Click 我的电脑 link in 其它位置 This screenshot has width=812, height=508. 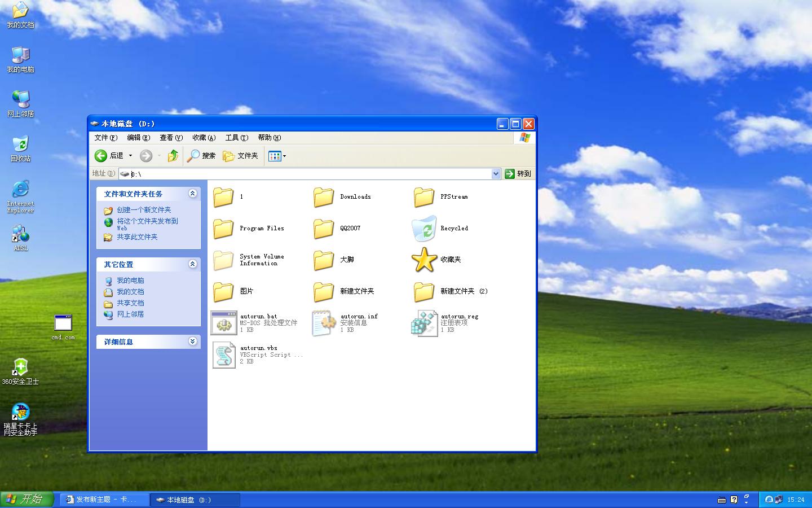130,281
